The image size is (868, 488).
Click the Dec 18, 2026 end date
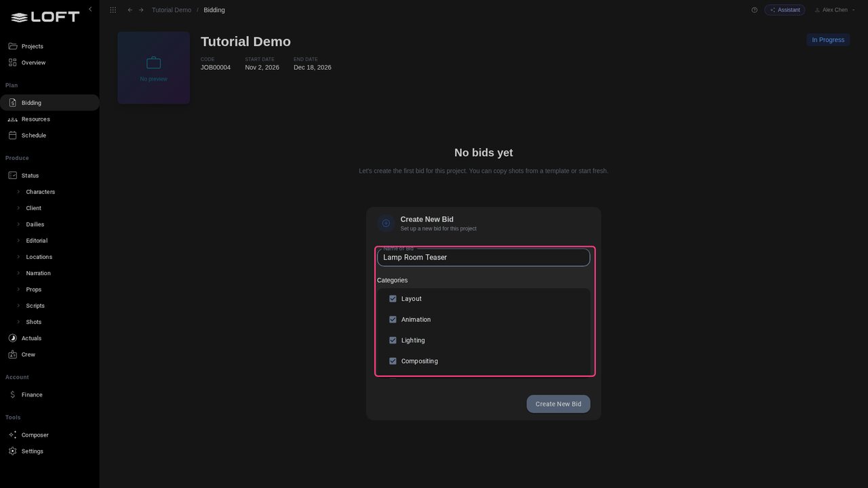pos(313,68)
